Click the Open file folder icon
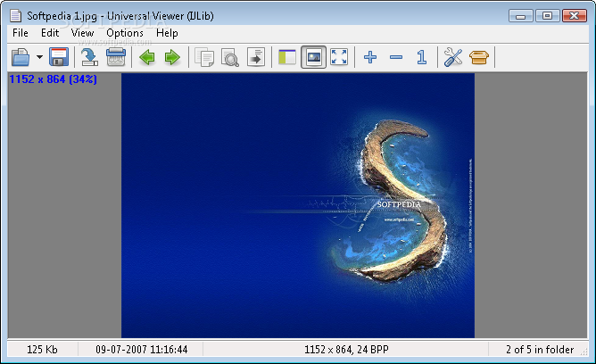This screenshot has width=596, height=364. (21, 57)
